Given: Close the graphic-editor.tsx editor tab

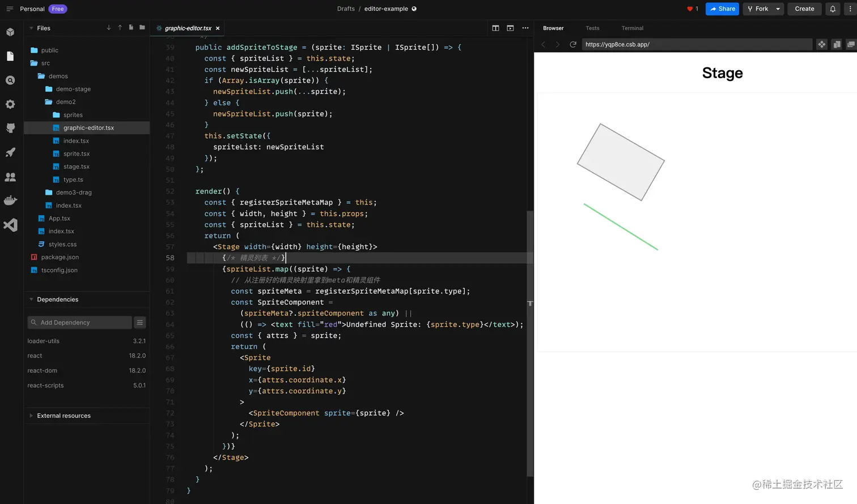Looking at the screenshot, I should 218,28.
